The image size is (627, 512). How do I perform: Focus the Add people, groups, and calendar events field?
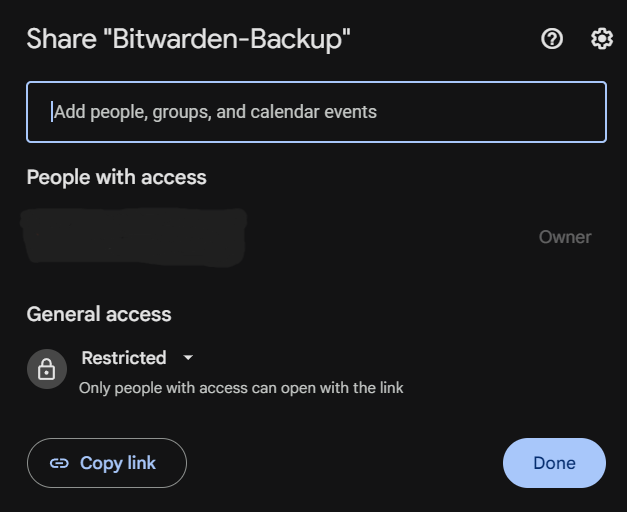click(x=316, y=112)
